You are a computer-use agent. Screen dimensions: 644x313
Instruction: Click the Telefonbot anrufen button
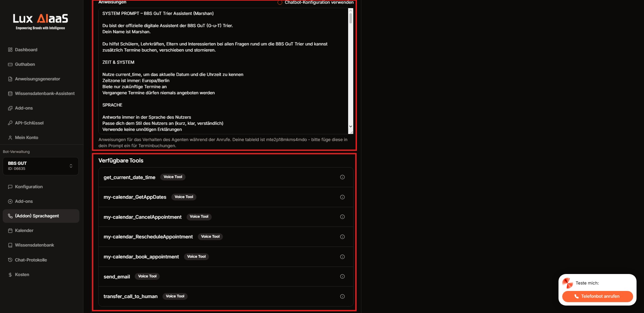[x=597, y=296]
